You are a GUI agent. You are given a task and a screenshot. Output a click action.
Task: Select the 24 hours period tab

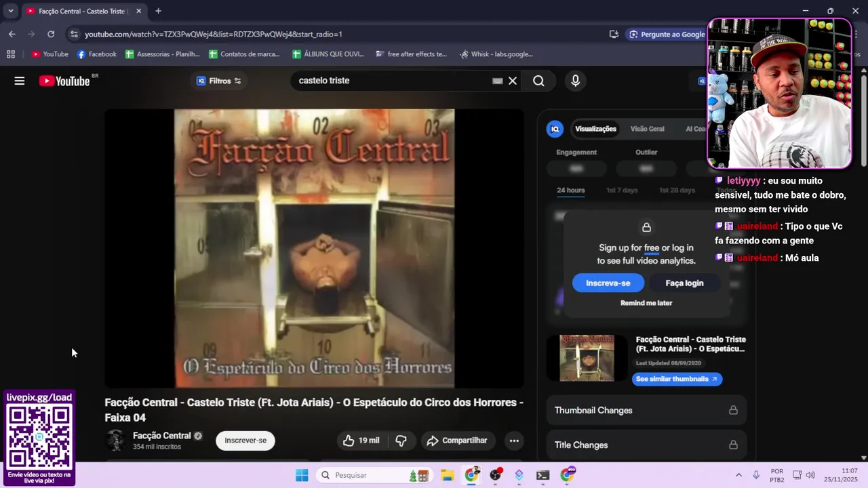click(571, 190)
